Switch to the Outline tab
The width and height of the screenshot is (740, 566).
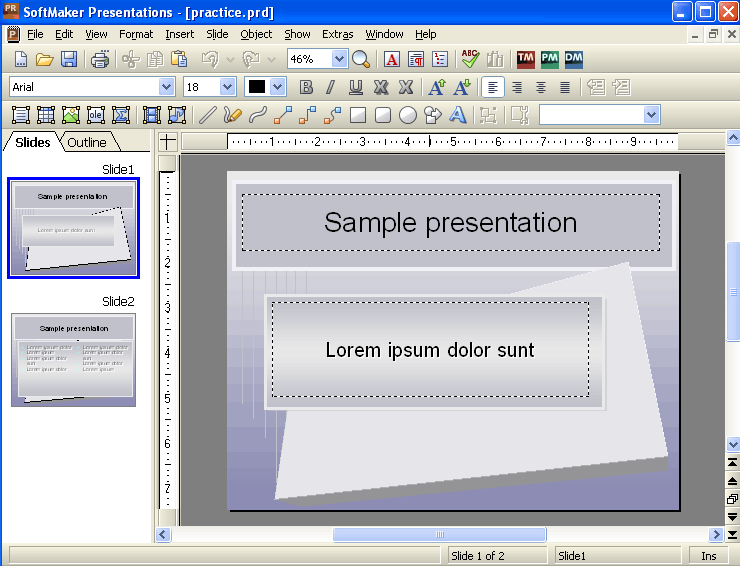click(x=87, y=142)
